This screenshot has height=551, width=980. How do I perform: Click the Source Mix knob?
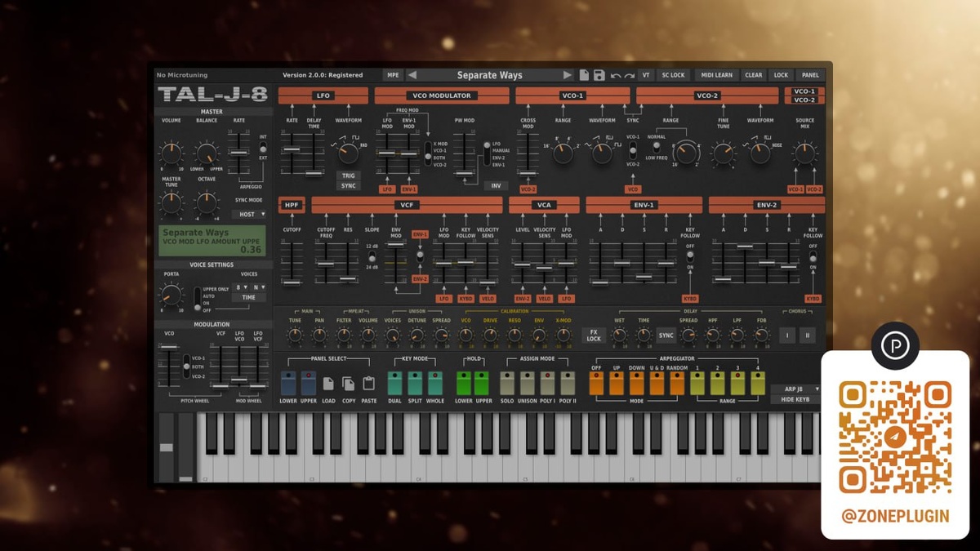(804, 153)
